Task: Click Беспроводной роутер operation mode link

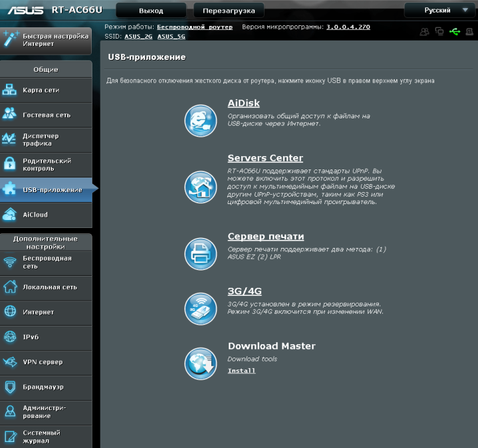Action: tap(195, 27)
